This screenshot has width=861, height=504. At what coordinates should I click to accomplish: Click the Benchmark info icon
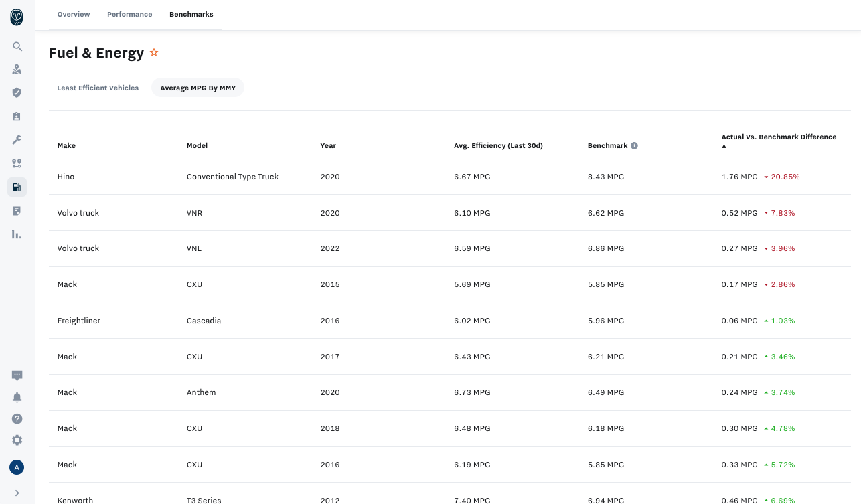pos(634,145)
